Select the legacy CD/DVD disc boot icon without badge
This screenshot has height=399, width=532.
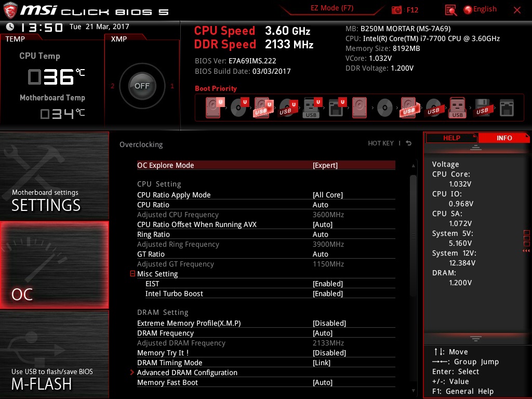385,108
